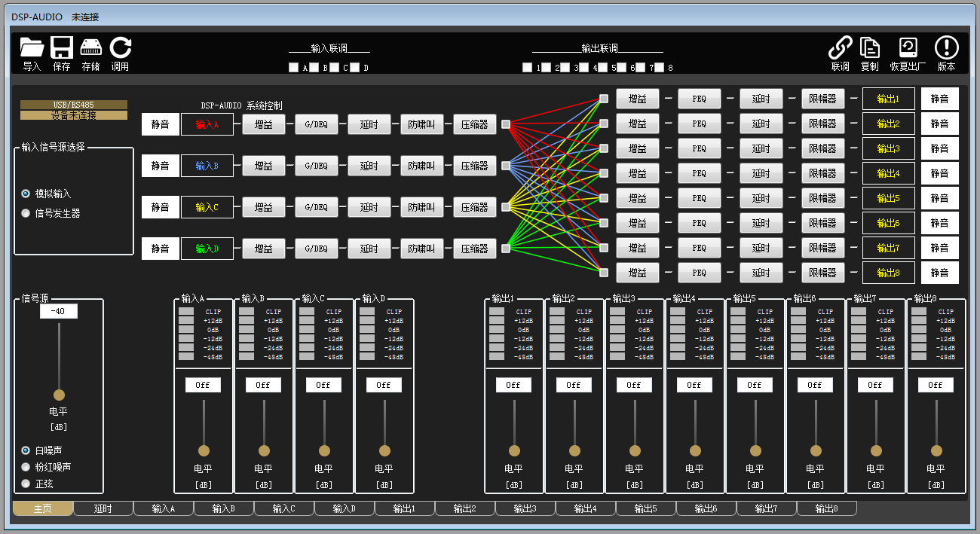Screen dimensions: 980x534
Task: Toggle routing node for output 8
Action: click(x=603, y=272)
